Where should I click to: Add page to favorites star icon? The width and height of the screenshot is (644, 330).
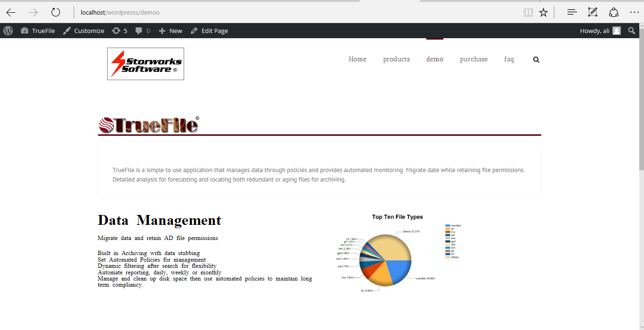(x=543, y=12)
